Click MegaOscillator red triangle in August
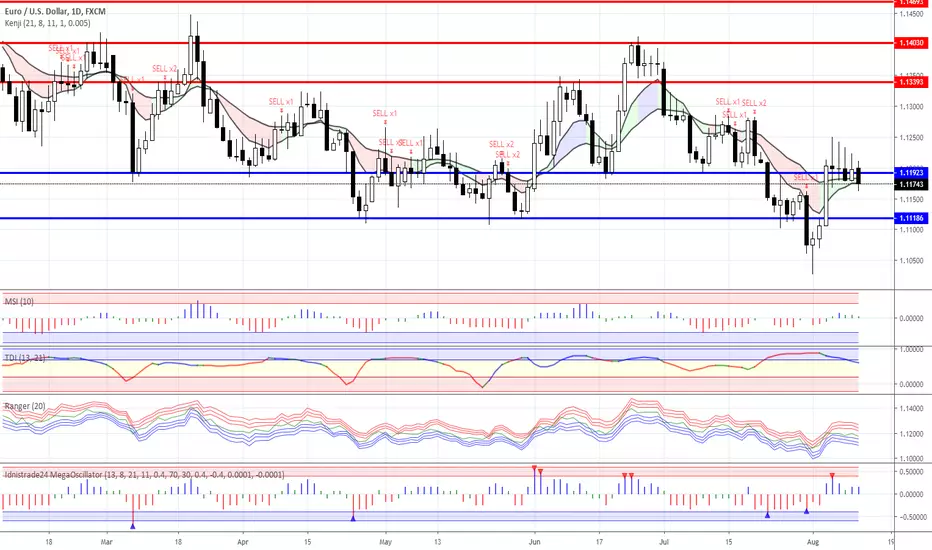This screenshot has height=550, width=932. (832, 475)
